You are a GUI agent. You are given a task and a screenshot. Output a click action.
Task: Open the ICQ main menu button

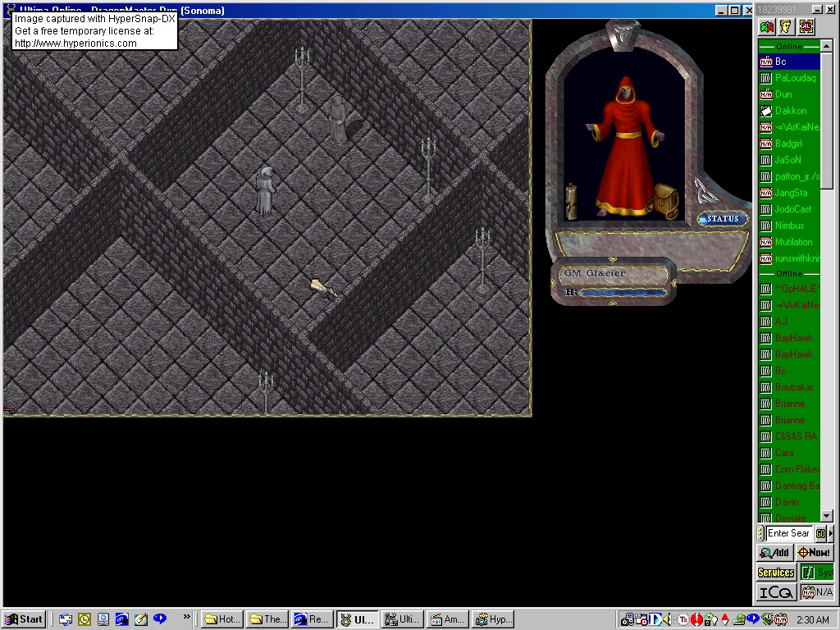(x=775, y=592)
